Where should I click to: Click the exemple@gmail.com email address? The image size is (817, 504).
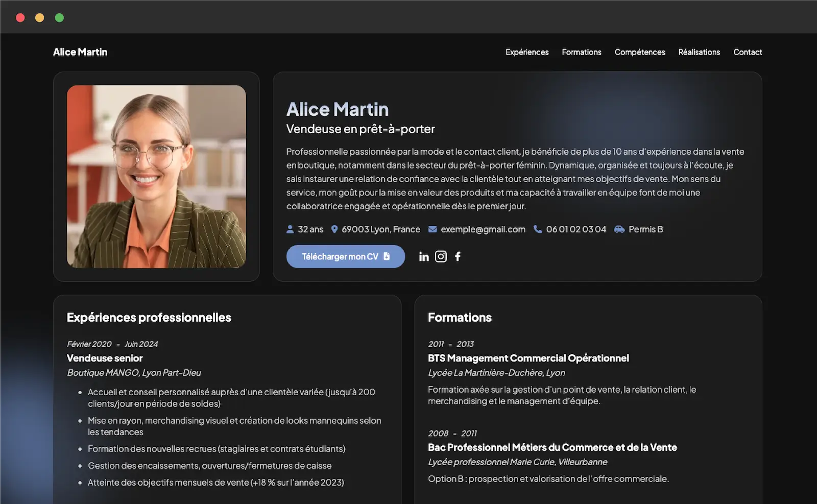(483, 229)
